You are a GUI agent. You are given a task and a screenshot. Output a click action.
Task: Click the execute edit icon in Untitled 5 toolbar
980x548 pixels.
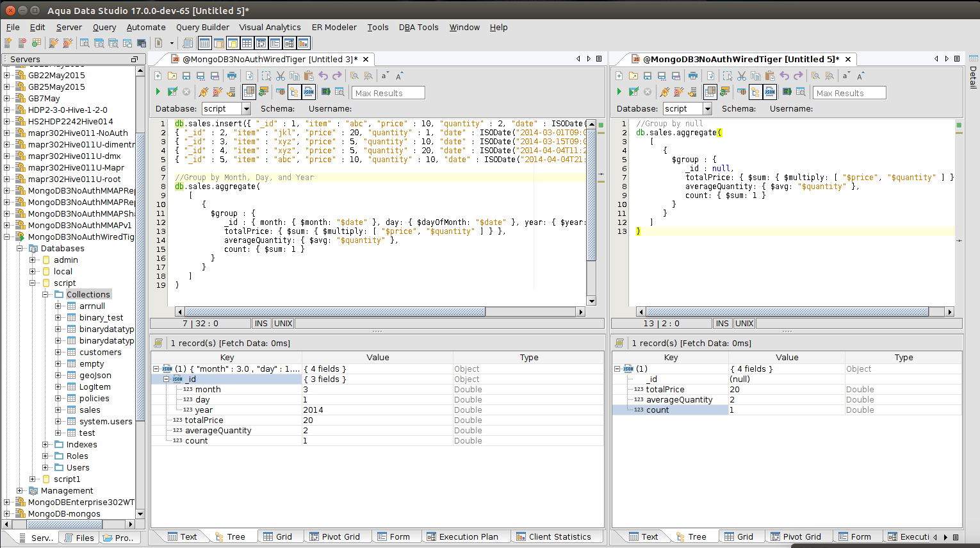click(x=633, y=92)
